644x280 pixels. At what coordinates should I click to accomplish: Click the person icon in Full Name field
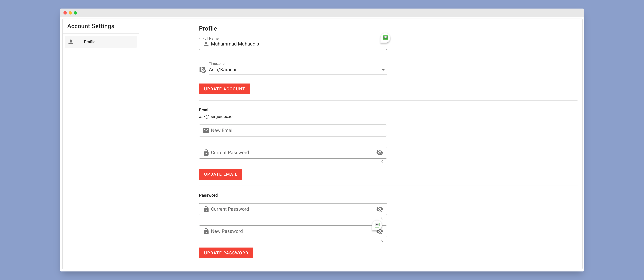tap(206, 44)
